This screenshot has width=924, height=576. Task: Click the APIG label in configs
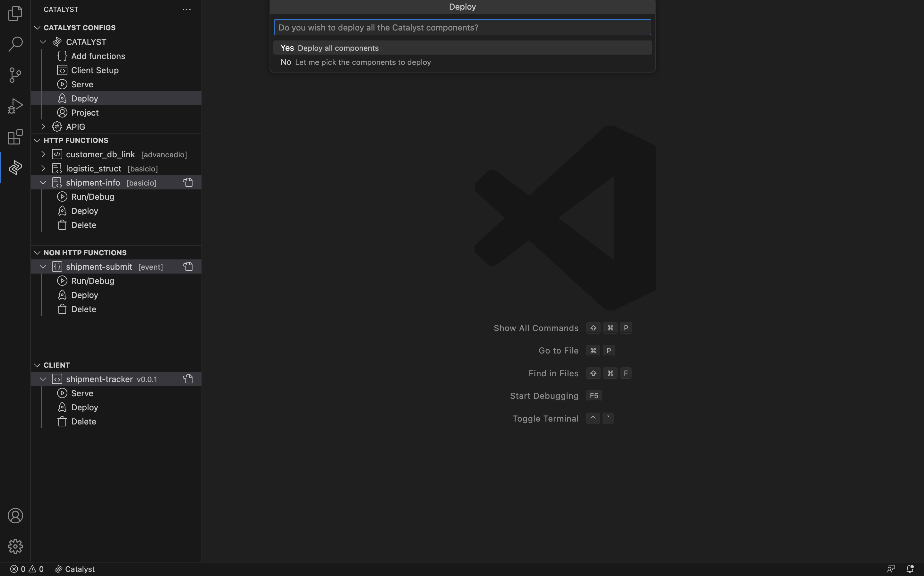[75, 127]
